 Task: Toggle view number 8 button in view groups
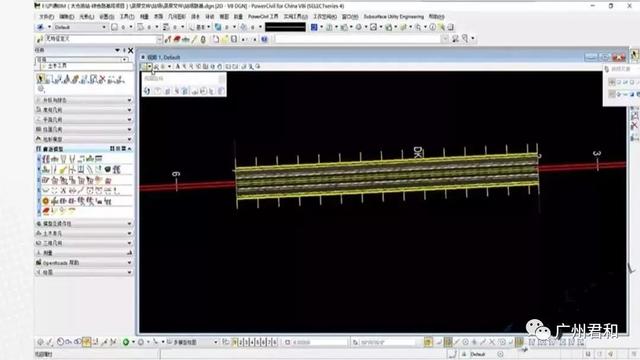(x=275, y=342)
